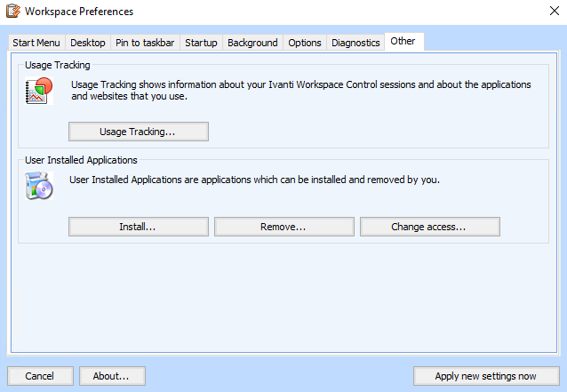View the Diagnostics tab
The image size is (567, 392).
coord(355,43)
